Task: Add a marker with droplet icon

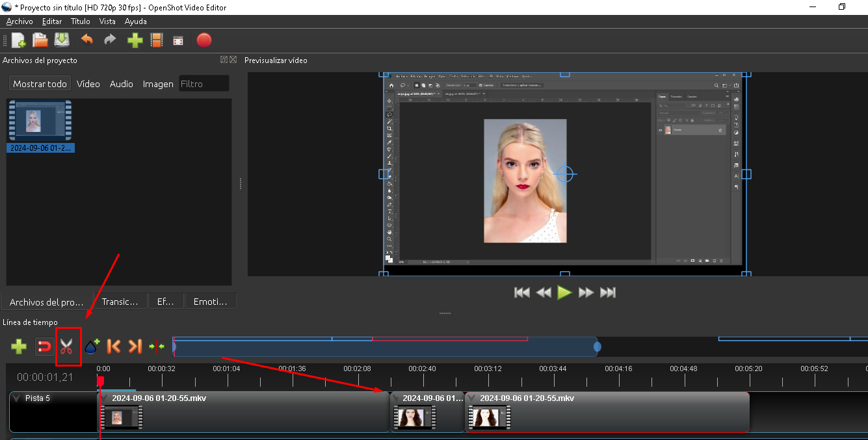Action: (x=91, y=346)
